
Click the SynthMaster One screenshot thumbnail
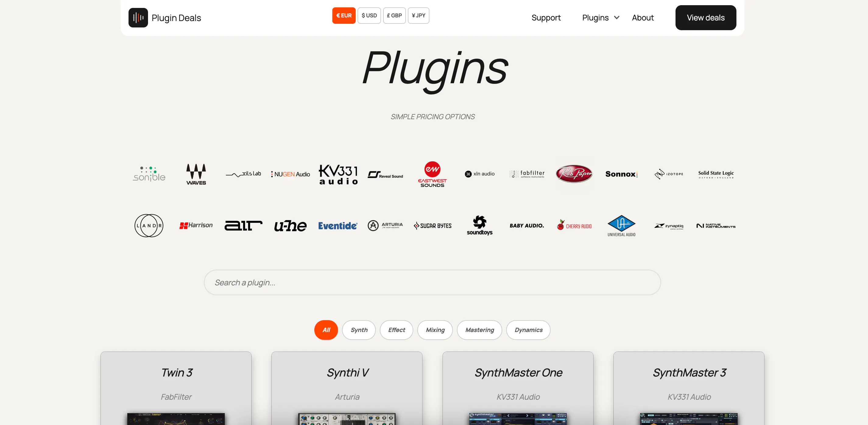(x=518, y=419)
